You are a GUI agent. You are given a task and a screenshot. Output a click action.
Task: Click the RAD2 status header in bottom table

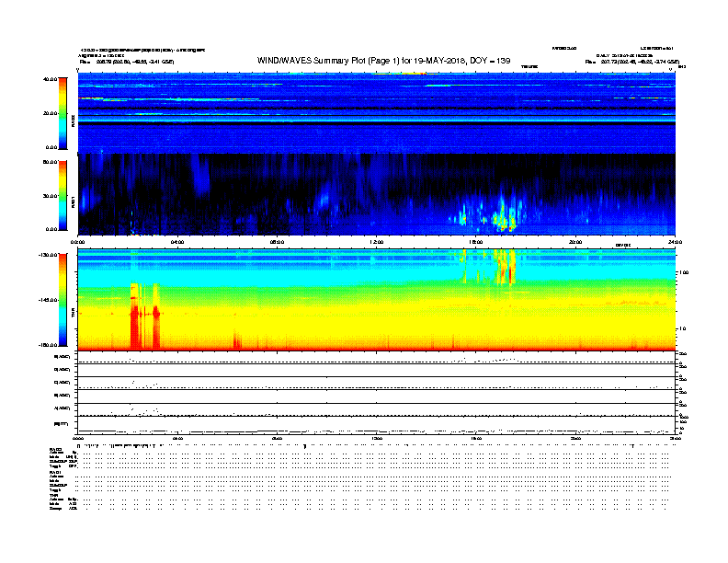coord(55,450)
